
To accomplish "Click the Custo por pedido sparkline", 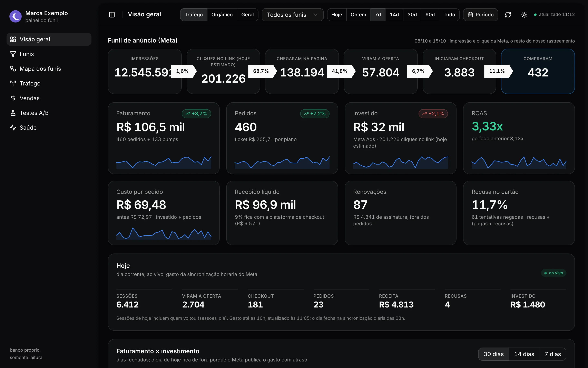I will [164, 234].
